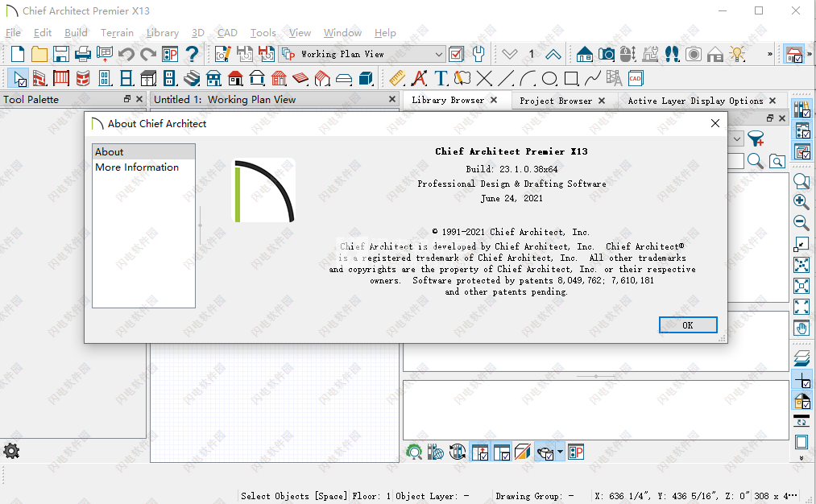The width and height of the screenshot is (816, 504).
Task: Click OK in About dialog
Action: point(688,325)
